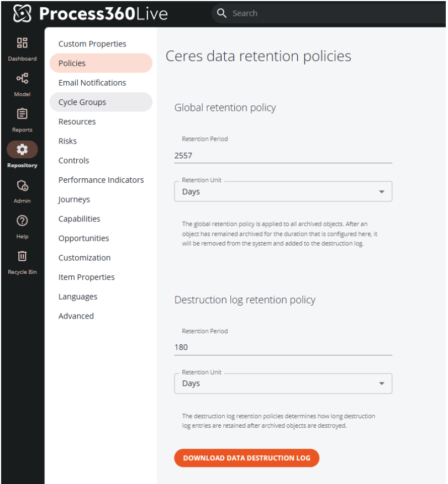
Task: Open the Admin shield icon
Action: coord(22,186)
